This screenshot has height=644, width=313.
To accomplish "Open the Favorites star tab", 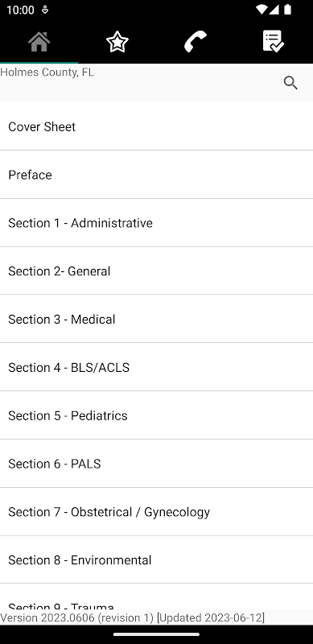I will [x=117, y=42].
